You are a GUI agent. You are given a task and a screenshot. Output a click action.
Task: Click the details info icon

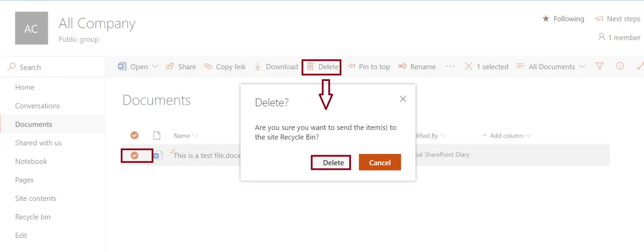pos(620,66)
